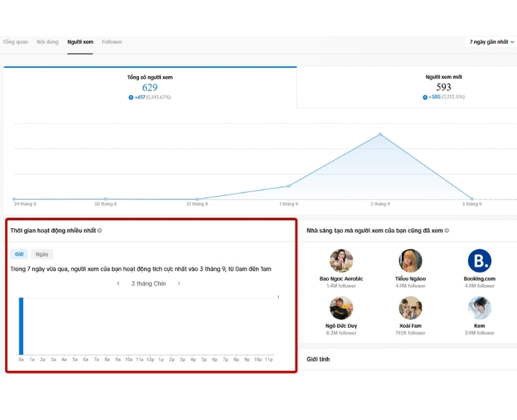Click the 3 tháng 9 chart data point
Image resolution: width=517 pixels, height=420 pixels.
coord(472,199)
